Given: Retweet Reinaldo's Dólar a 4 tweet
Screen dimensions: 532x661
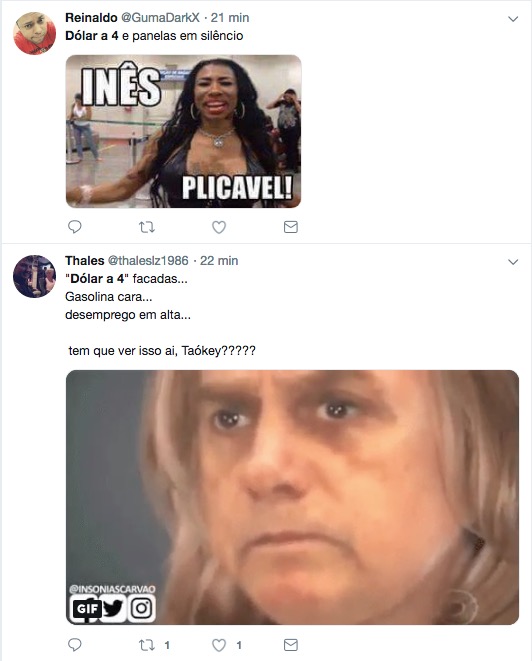Looking at the screenshot, I should [x=147, y=227].
